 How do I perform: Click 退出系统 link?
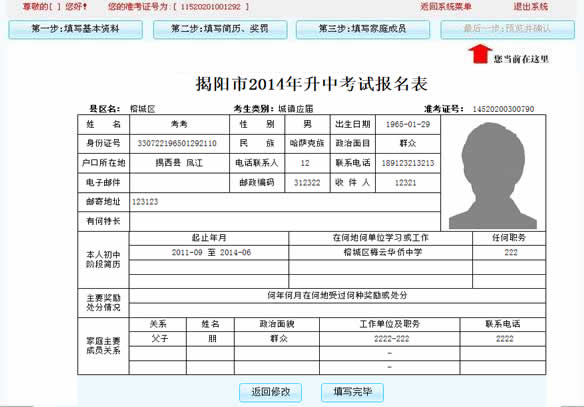coord(531,7)
